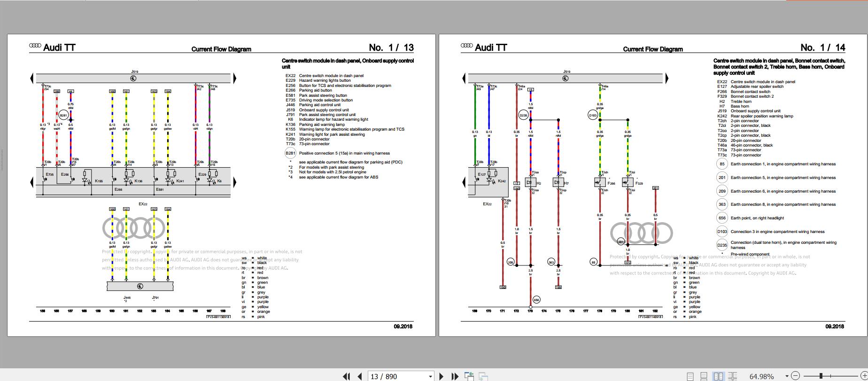
Task: Click 'Earth connection 8, in engine compartment wiring harness'
Action: click(x=783, y=204)
